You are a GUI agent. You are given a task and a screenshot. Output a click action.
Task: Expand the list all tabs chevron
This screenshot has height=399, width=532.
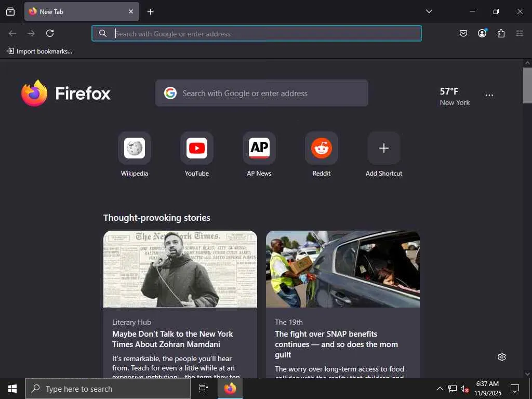[x=429, y=11]
